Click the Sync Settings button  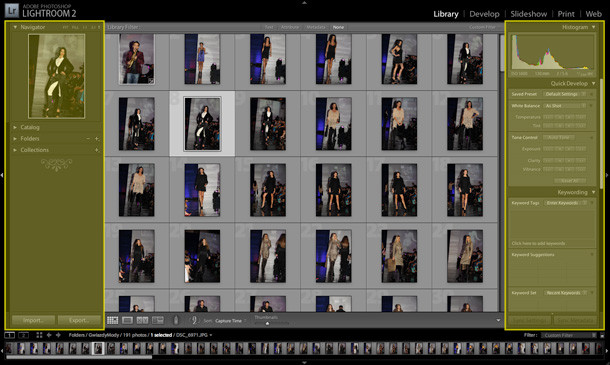[529, 320]
